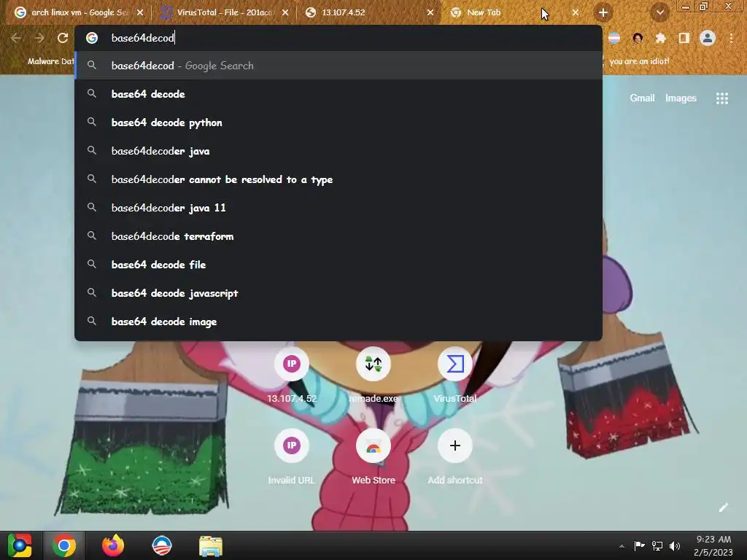The height and width of the screenshot is (560, 747).
Task: Open the Google apps grid icon
Action: coord(721,98)
